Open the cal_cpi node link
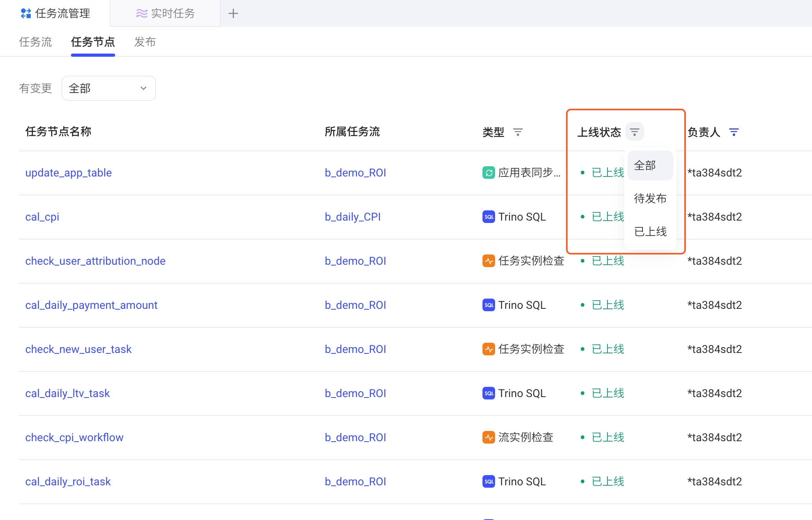The image size is (812, 520). (42, 217)
